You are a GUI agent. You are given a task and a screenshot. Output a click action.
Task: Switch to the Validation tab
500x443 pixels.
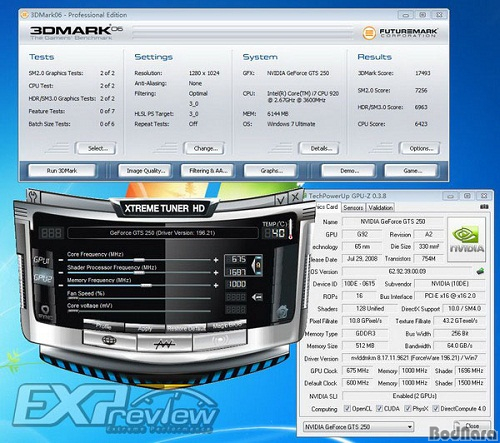tap(381, 208)
